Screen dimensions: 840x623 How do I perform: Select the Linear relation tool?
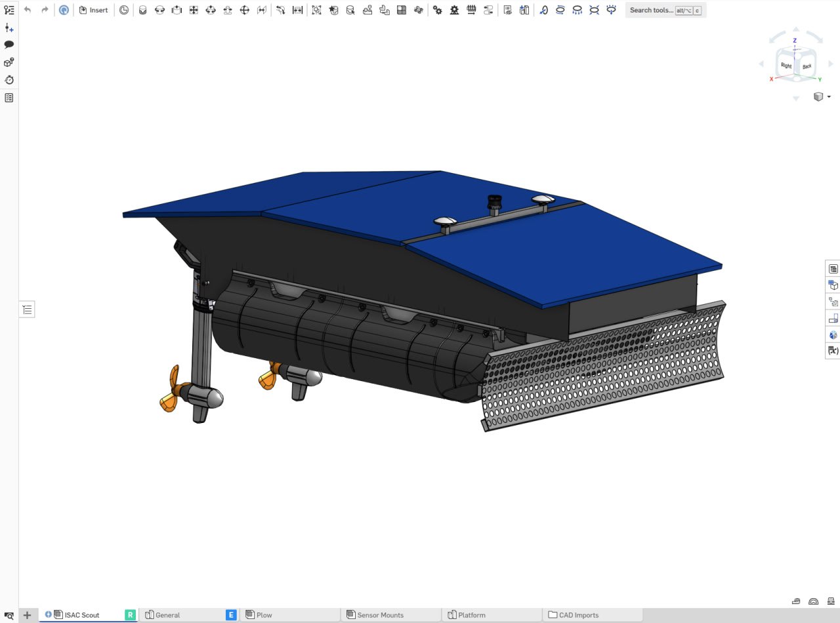pyautogui.click(x=488, y=10)
